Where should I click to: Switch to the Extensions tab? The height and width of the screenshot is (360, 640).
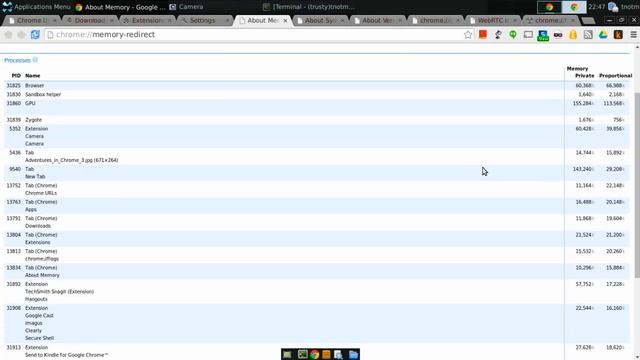pos(146,20)
